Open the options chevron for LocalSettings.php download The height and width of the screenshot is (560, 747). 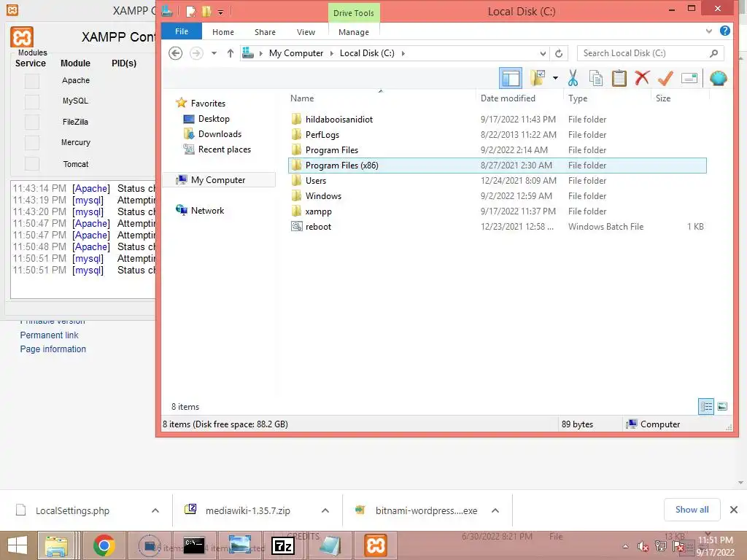[155, 510]
